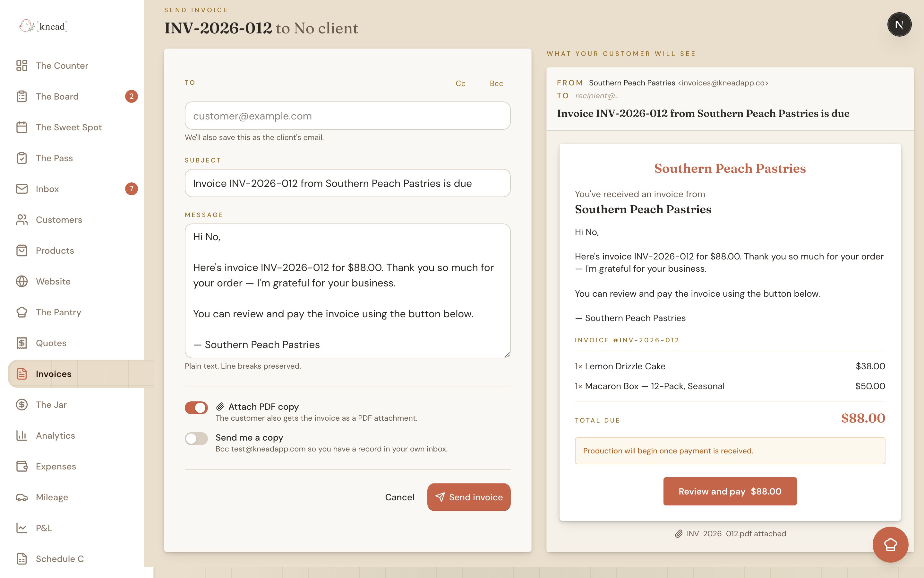
Task: Click the Schedule C form icon
Action: pyautogui.click(x=22, y=559)
